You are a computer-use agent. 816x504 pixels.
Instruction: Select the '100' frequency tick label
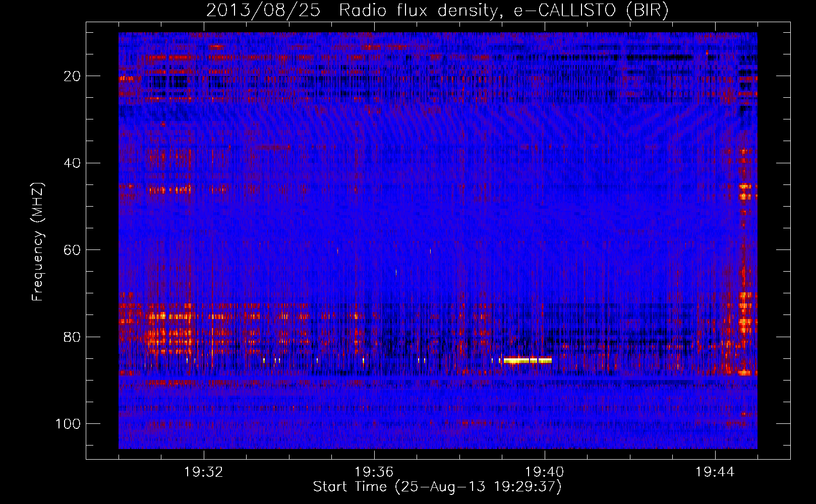tap(69, 424)
